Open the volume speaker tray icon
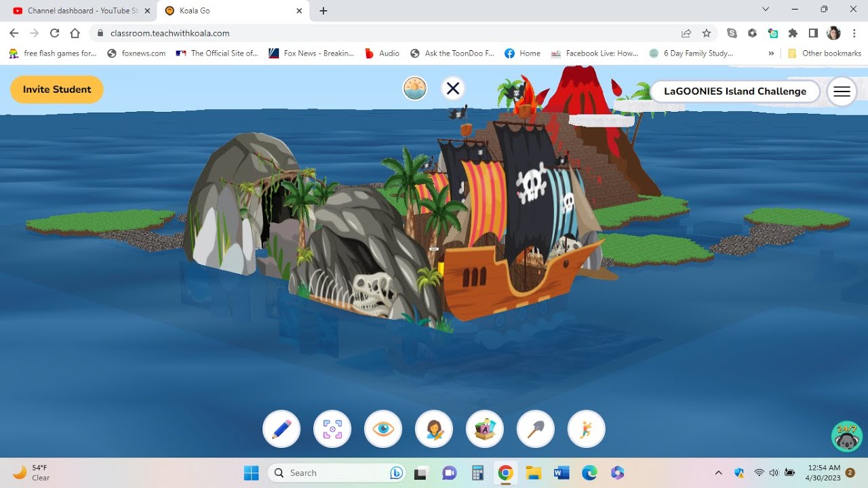868x488 pixels. point(774,472)
